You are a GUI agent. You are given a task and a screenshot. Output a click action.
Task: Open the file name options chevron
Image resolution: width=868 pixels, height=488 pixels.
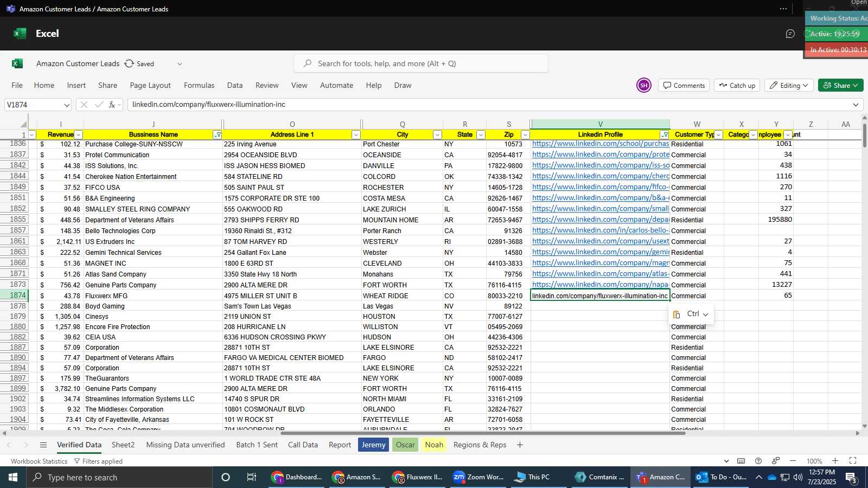(180, 63)
